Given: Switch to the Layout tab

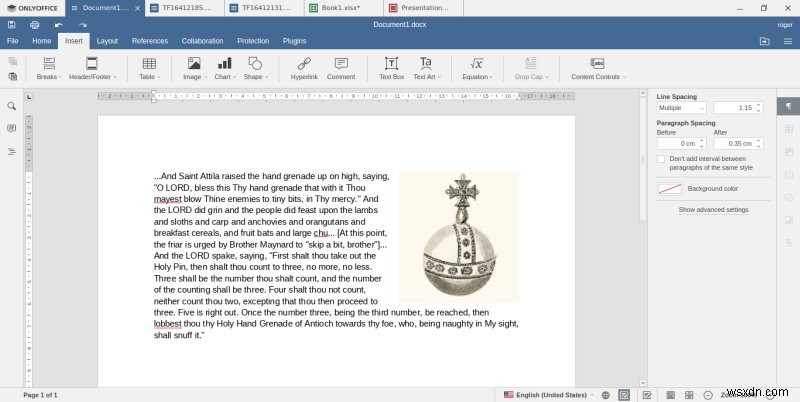Looking at the screenshot, I should pos(107,41).
